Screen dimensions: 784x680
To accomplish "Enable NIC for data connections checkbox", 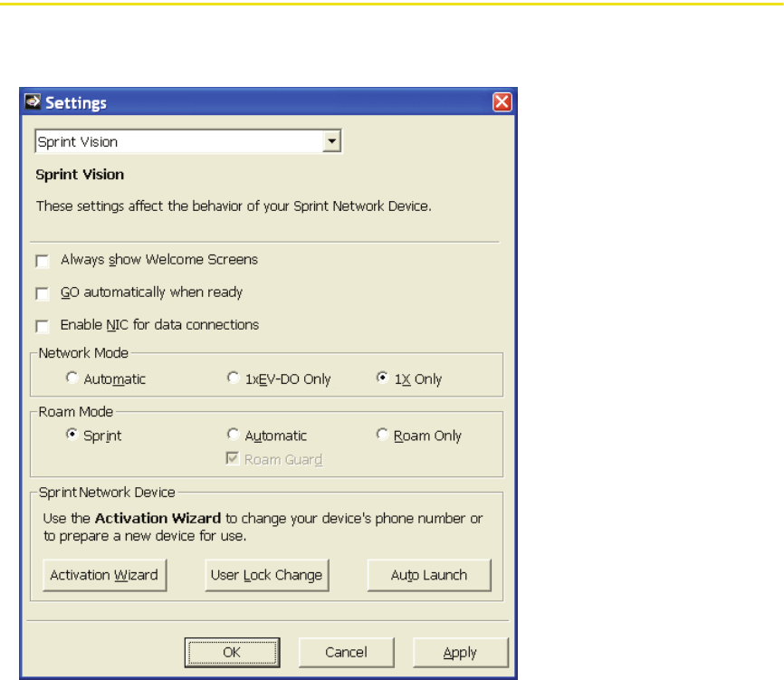I will click(43, 326).
